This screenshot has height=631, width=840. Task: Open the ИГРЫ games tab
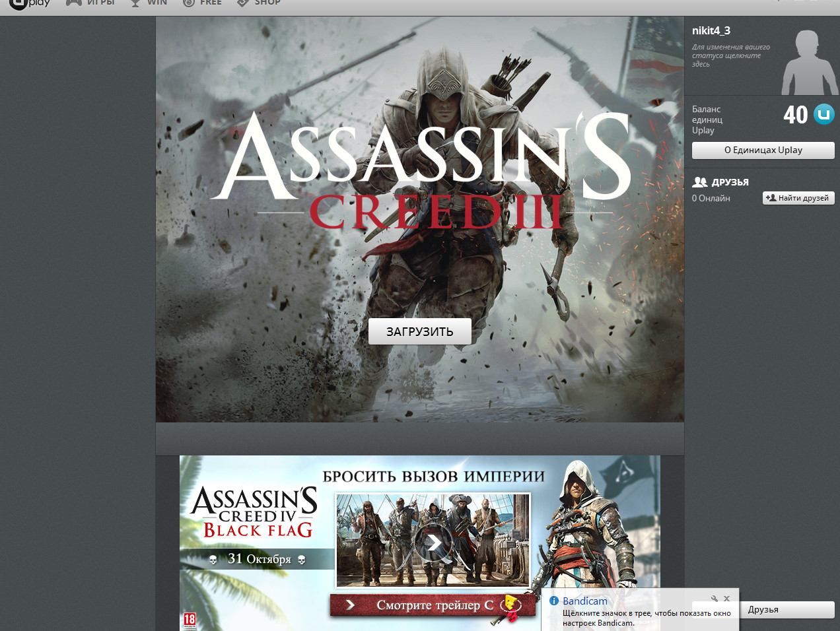[x=90, y=3]
